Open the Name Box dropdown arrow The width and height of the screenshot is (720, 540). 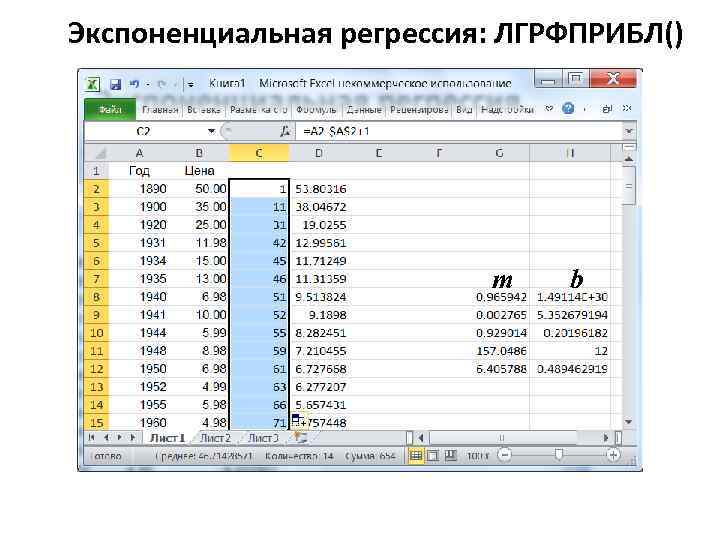211,131
